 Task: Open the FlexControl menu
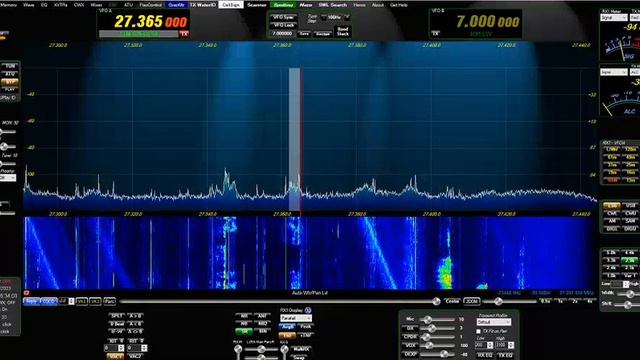click(151, 5)
